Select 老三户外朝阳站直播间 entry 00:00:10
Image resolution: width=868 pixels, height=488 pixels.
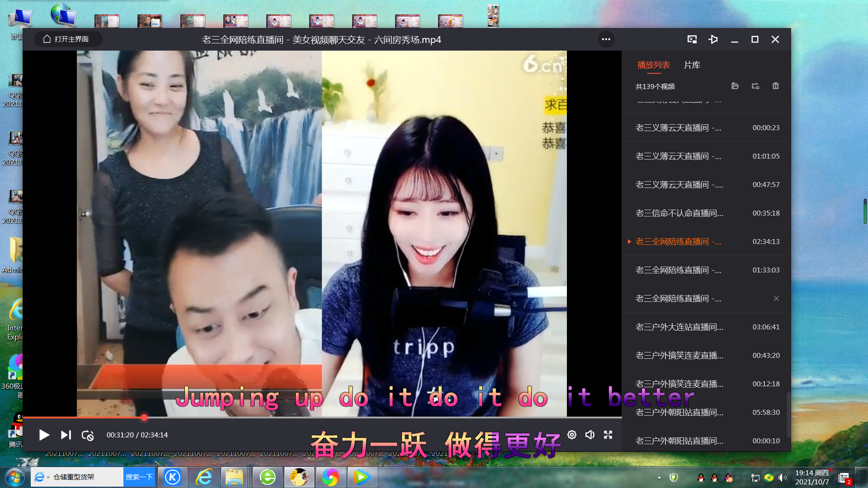coord(706,441)
